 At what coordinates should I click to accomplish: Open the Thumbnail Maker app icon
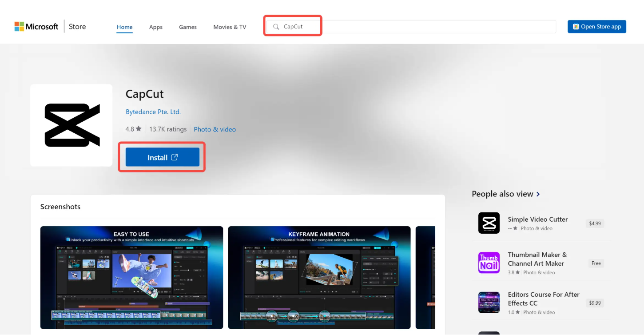coord(489,263)
